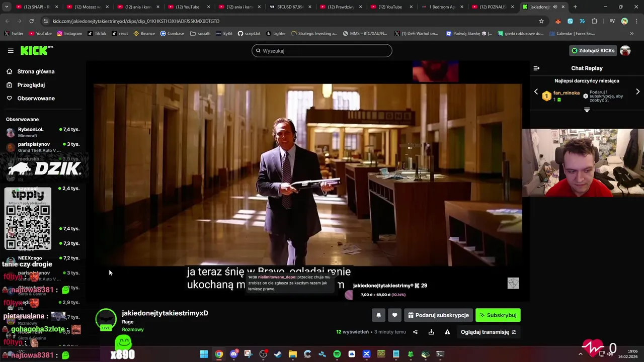Go back in browser history

8,21
